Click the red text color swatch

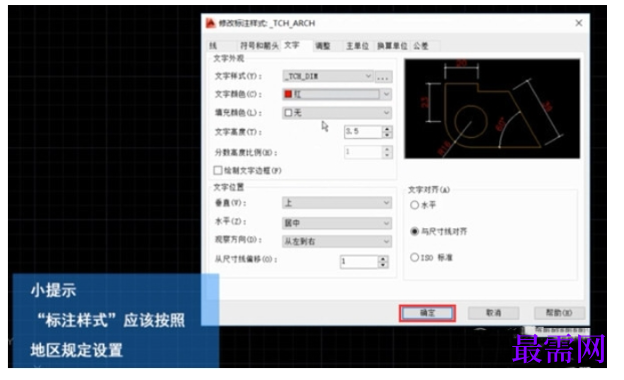tap(289, 94)
